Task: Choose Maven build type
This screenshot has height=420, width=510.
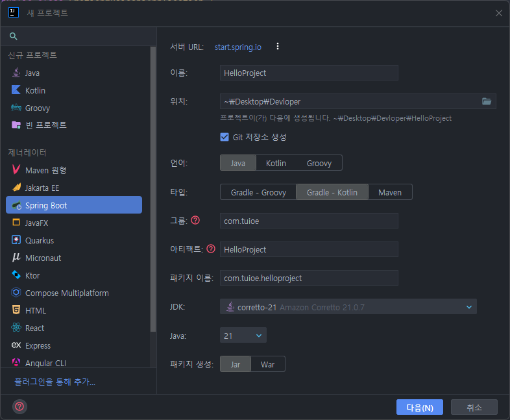Action: [x=390, y=192]
